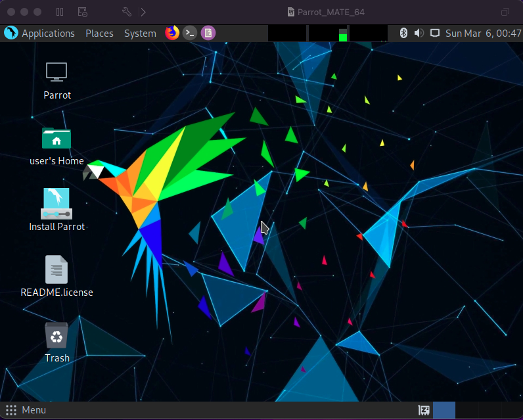The width and height of the screenshot is (523, 420).
Task: Click the arrow next to the wrench
Action: point(143,12)
